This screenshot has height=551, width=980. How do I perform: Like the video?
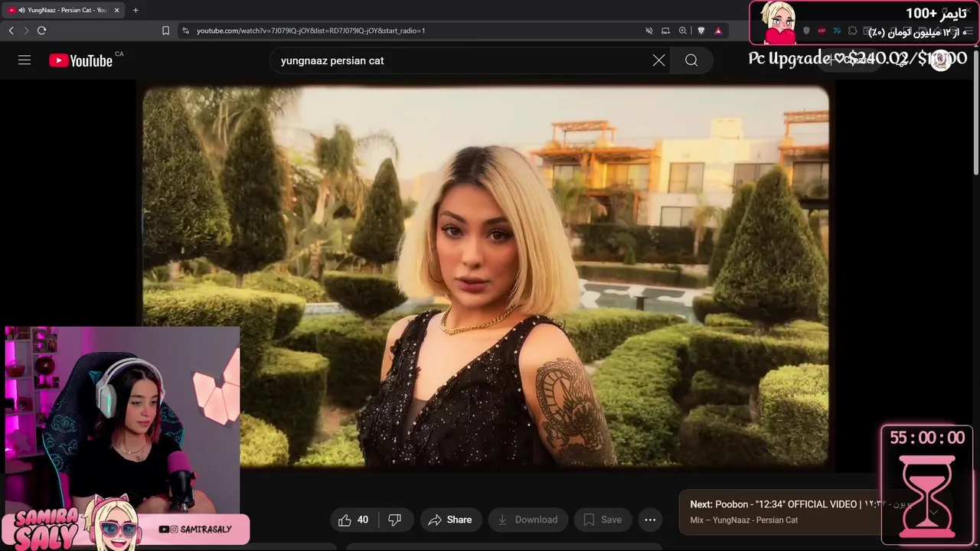tap(353, 520)
